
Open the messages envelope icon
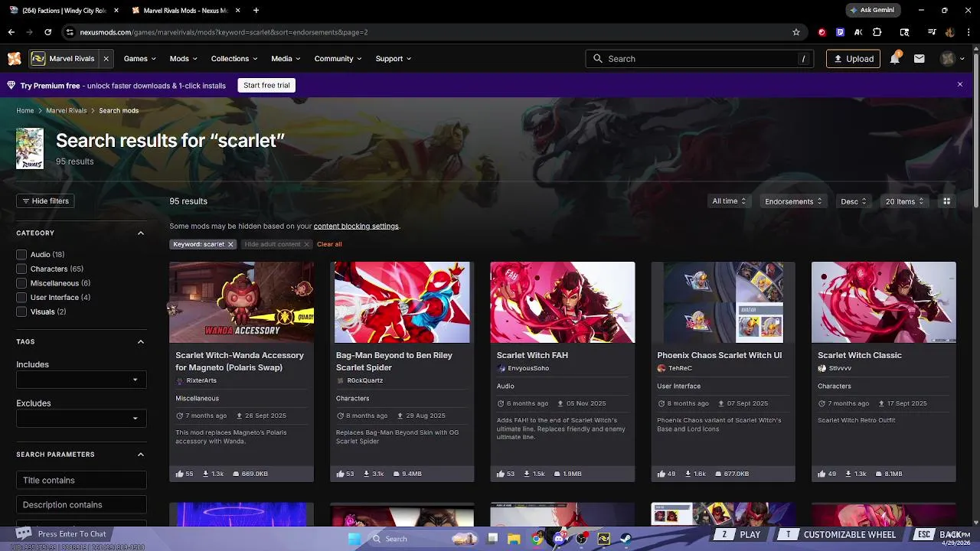(920, 59)
